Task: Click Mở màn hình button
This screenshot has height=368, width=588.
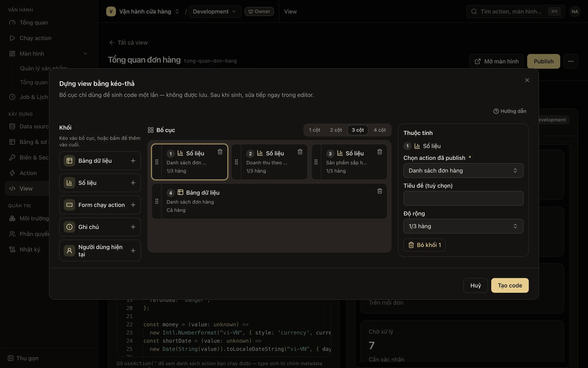Action: click(496, 61)
